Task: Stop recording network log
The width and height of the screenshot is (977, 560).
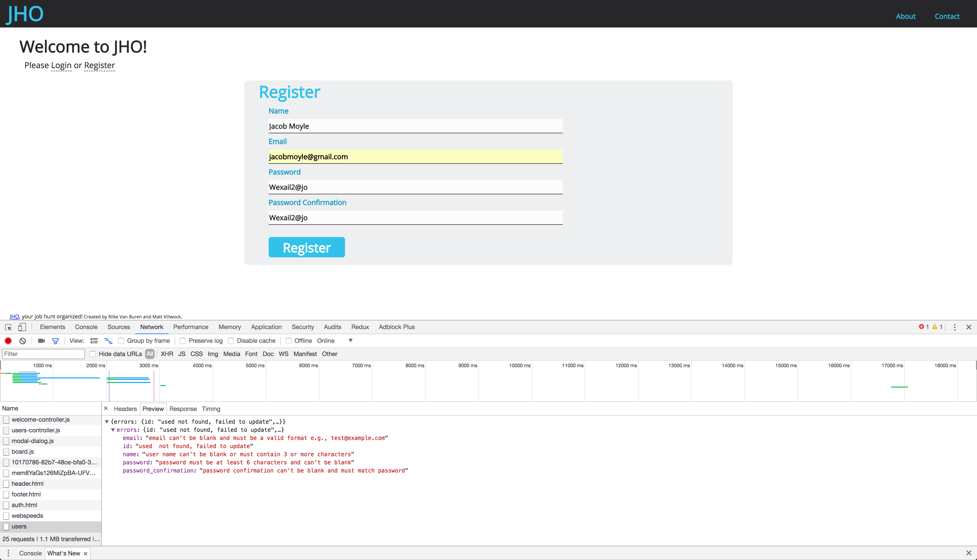Action: [x=8, y=341]
